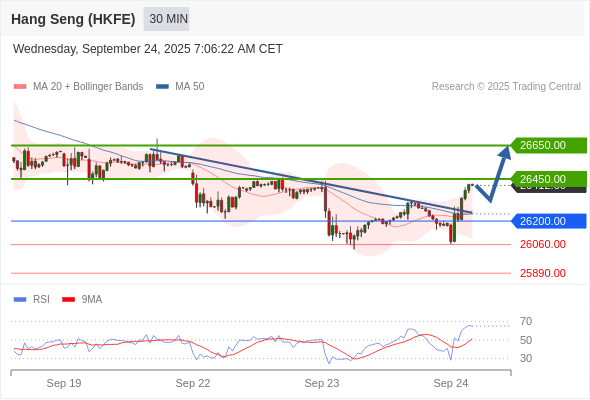Click the blue upward forecast arrow head
590x400 pixels.
pyautogui.click(x=505, y=152)
